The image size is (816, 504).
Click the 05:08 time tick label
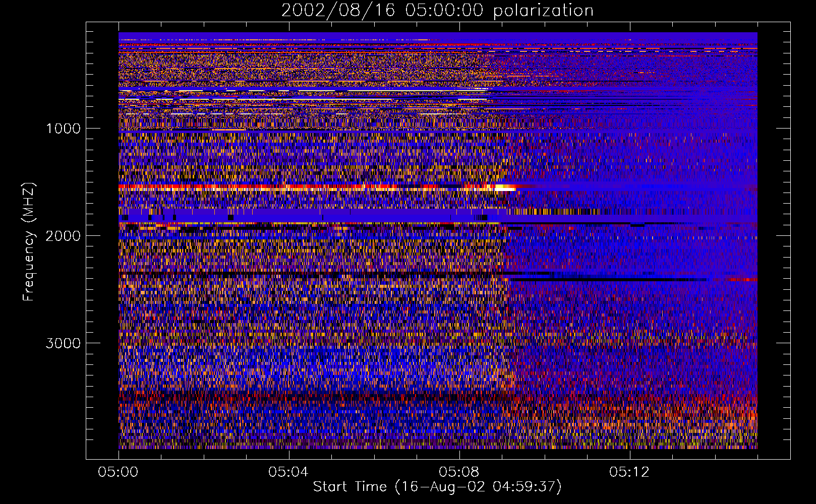coord(459,472)
